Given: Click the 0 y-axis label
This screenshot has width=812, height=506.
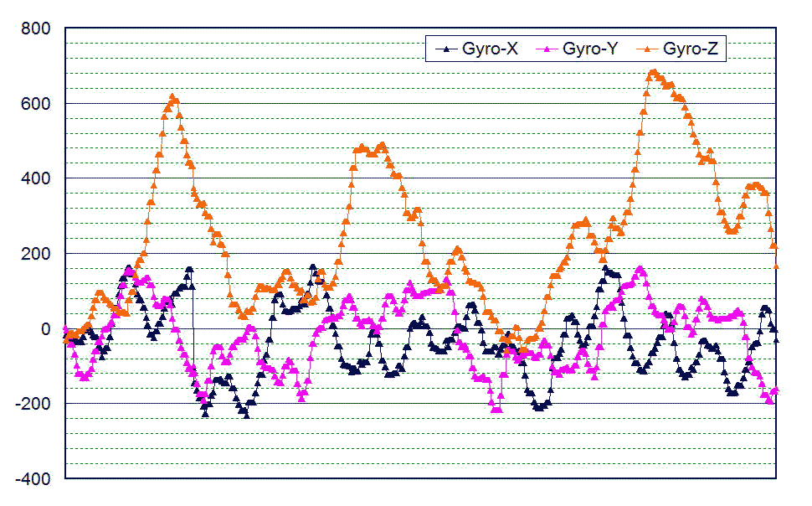Looking at the screenshot, I should point(45,328).
